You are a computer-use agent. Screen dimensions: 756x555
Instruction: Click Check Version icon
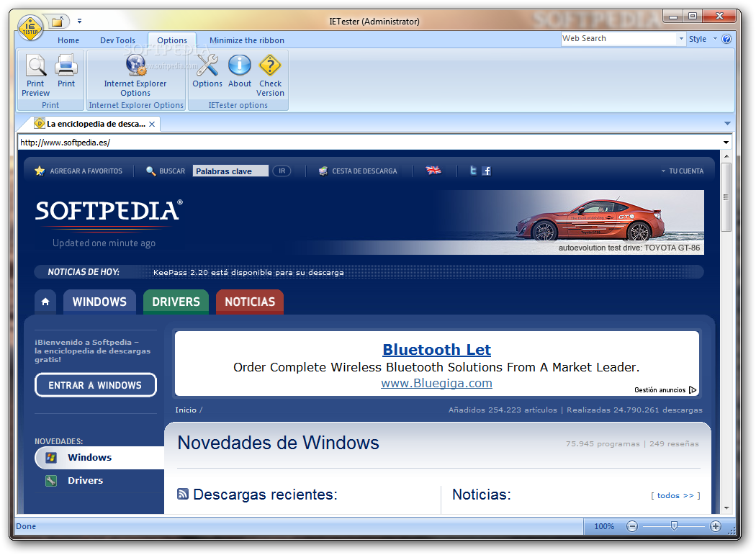click(x=270, y=65)
